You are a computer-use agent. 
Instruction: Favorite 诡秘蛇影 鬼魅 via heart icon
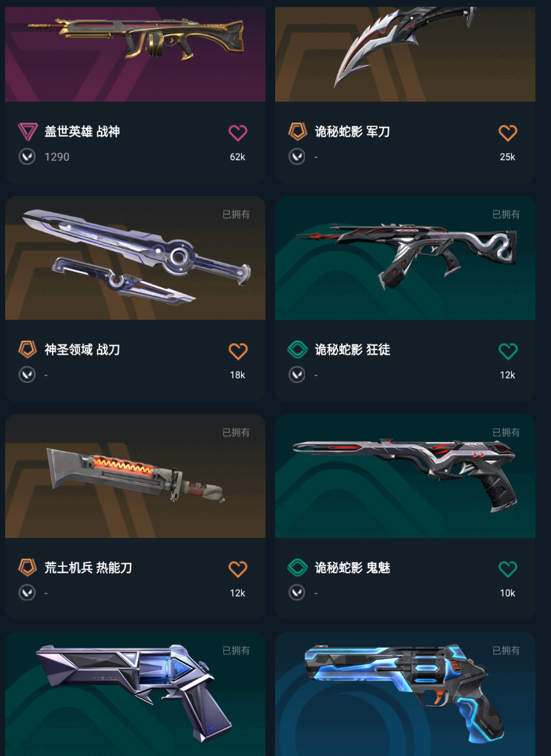coord(507,569)
